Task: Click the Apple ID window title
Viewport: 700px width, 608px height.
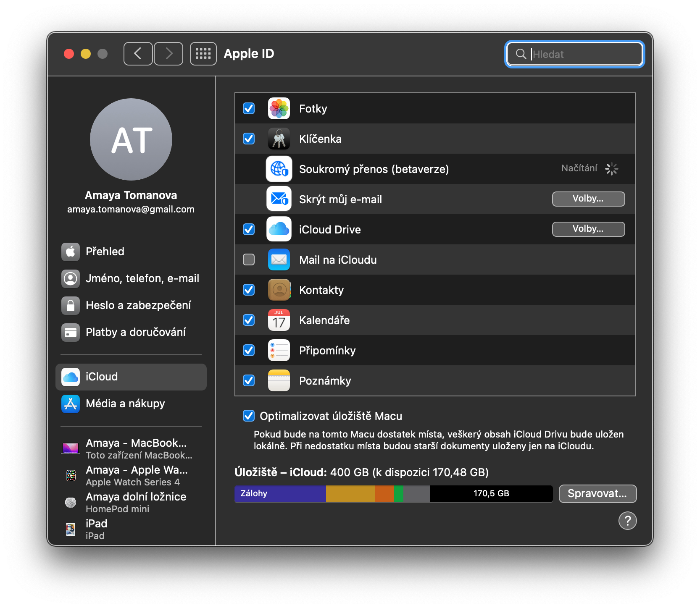Action: click(249, 54)
